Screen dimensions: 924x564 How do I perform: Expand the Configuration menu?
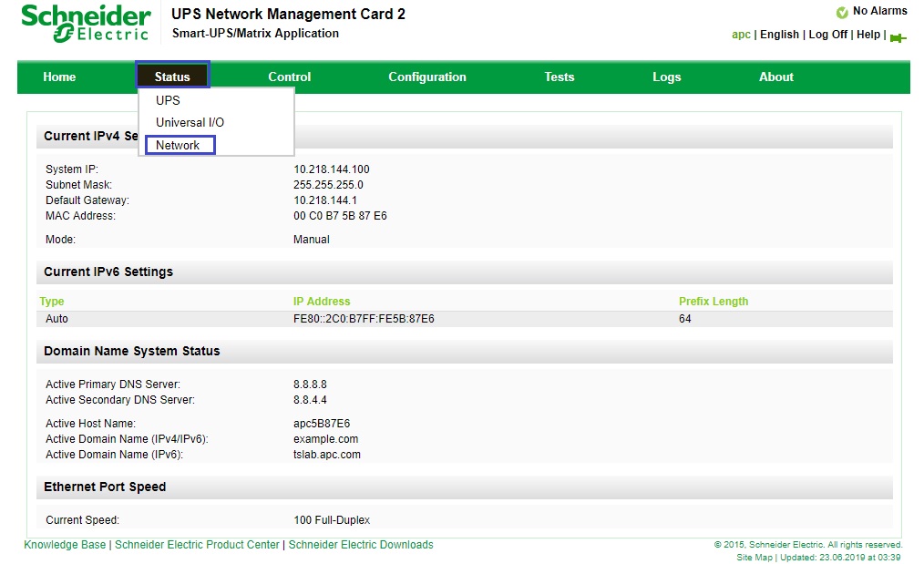426,77
